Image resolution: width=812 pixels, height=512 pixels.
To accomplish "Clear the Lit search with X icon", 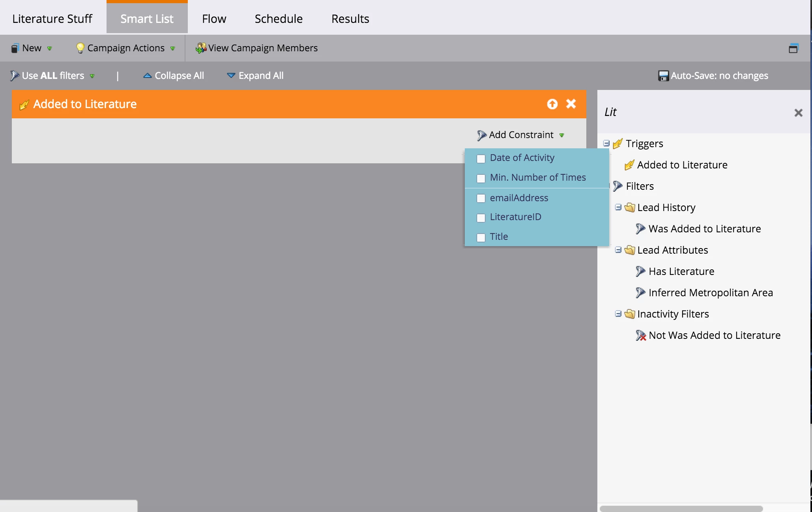I will 798,113.
